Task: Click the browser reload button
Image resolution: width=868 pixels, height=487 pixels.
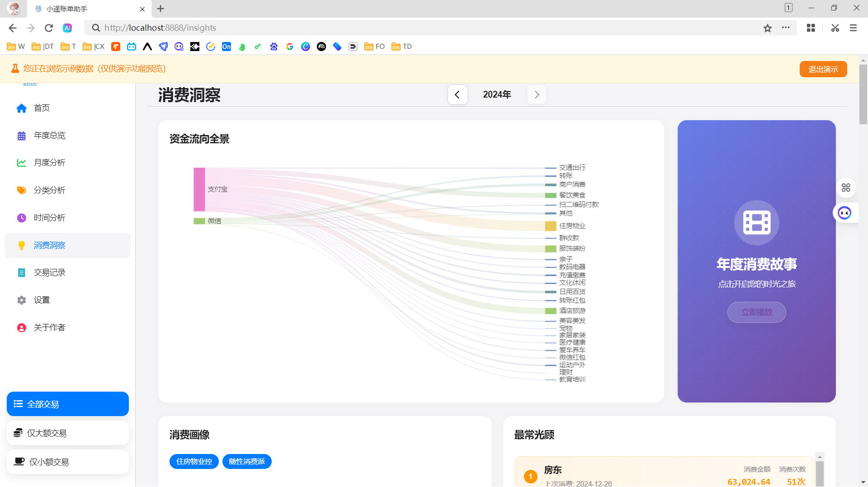Action: click(49, 28)
